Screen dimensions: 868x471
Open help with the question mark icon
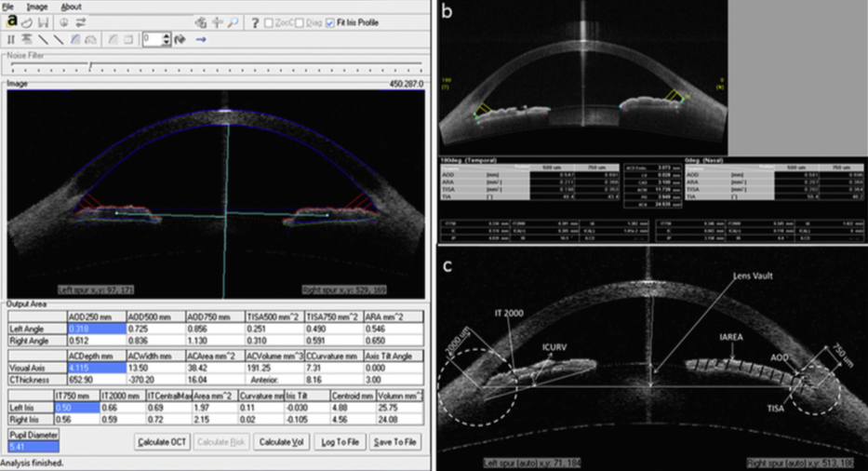coord(254,21)
